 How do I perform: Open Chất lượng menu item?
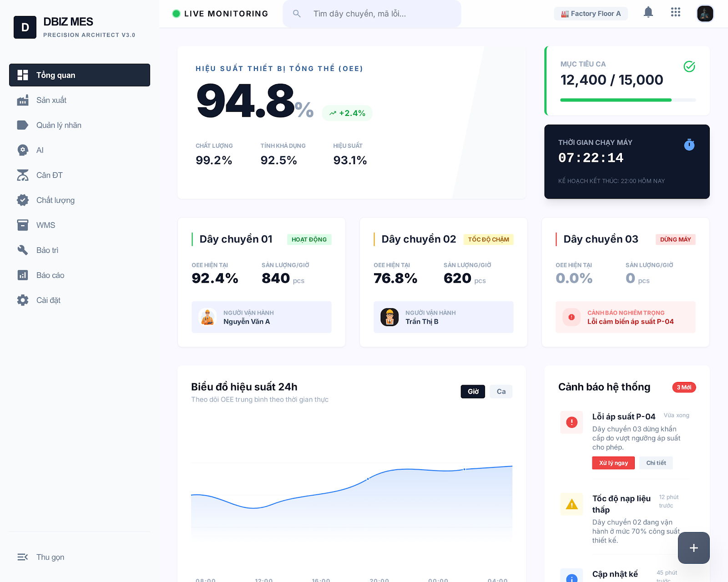(x=80, y=200)
